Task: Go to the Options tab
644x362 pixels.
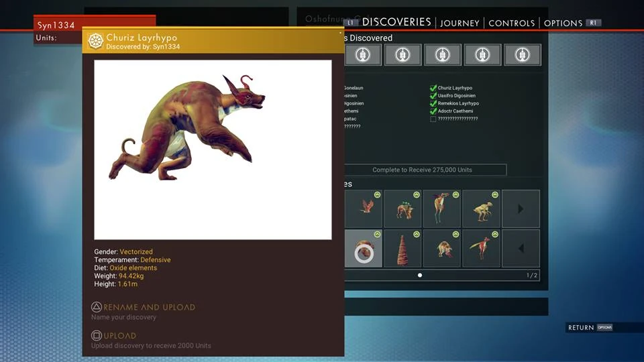Action: (563, 23)
